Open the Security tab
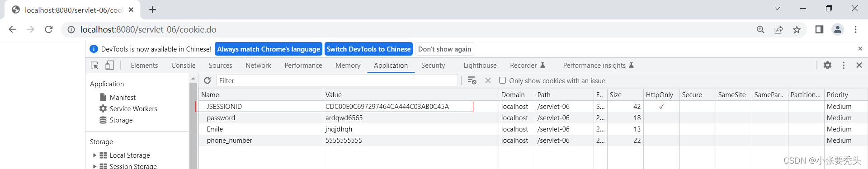 click(x=433, y=66)
